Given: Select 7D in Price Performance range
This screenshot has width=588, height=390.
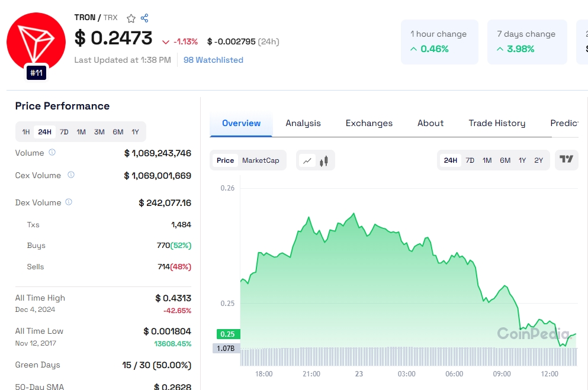Looking at the screenshot, I should point(64,132).
